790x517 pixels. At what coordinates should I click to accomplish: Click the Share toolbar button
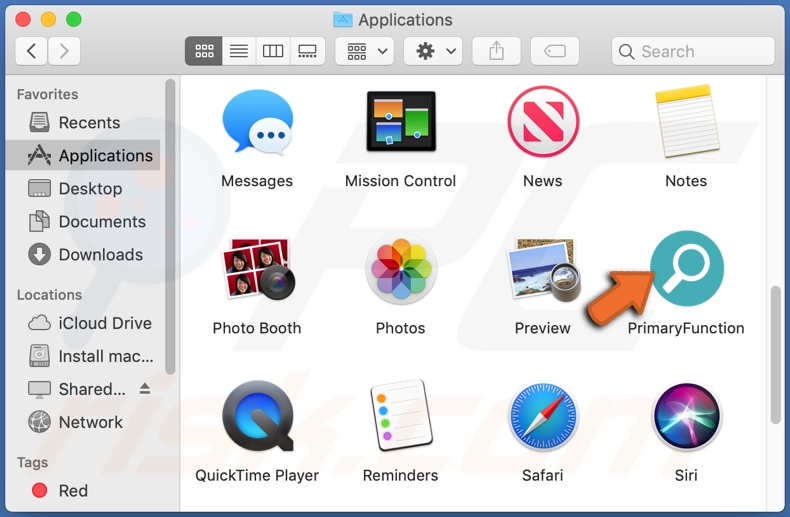tap(496, 51)
